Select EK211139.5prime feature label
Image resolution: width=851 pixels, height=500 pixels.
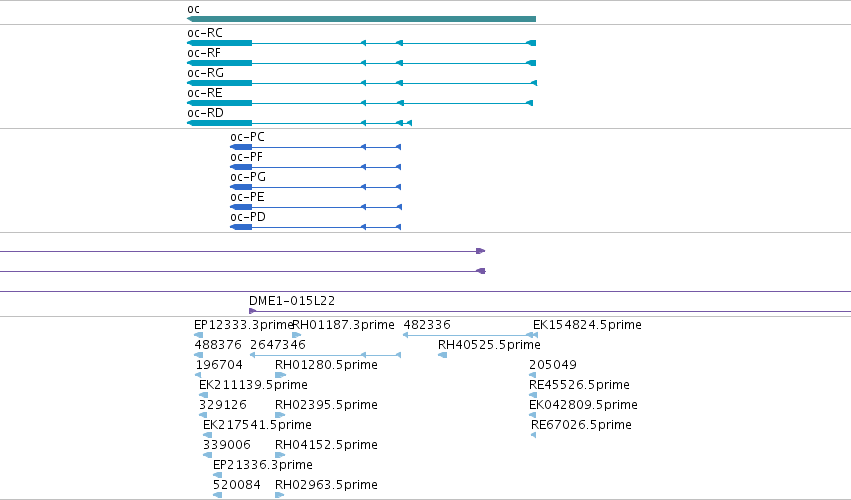(253, 385)
